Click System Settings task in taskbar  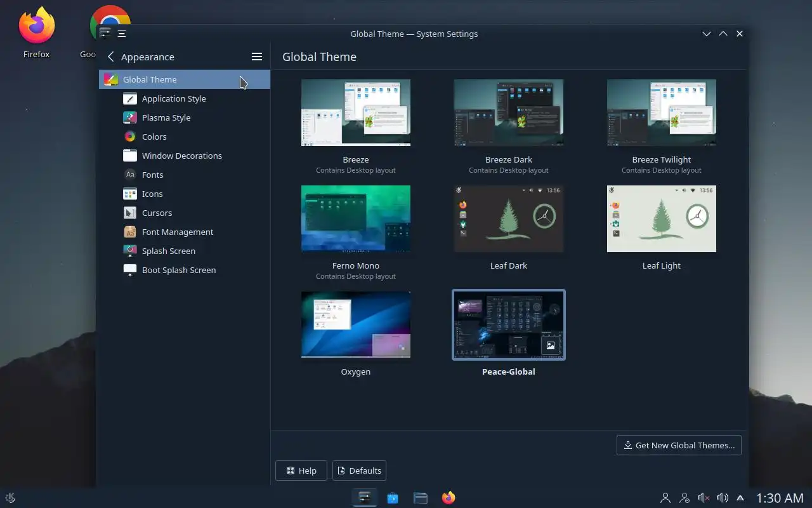click(365, 498)
